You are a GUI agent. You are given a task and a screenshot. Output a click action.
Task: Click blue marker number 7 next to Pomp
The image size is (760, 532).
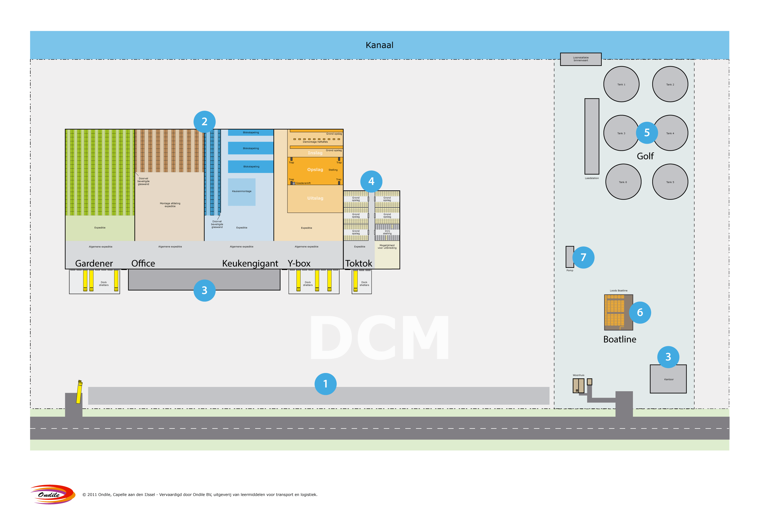click(x=583, y=257)
